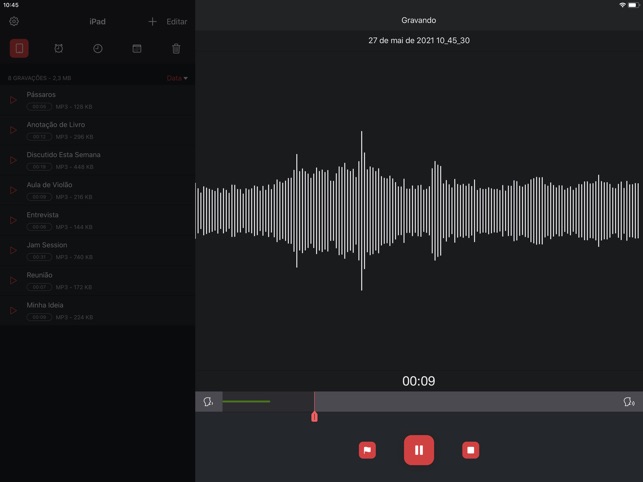
Task: Select the Anotação de Livro title
Action: 56,125
